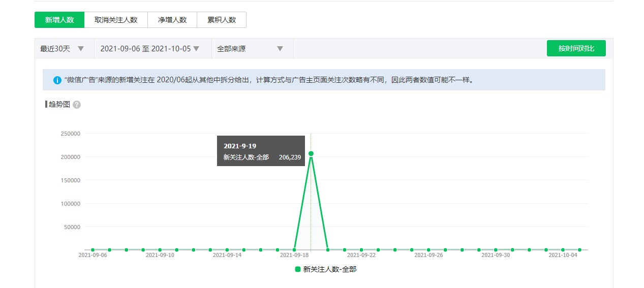The height and width of the screenshot is (288, 644).
Task: Open the 最近30天 time range dropdown
Action: click(62, 49)
